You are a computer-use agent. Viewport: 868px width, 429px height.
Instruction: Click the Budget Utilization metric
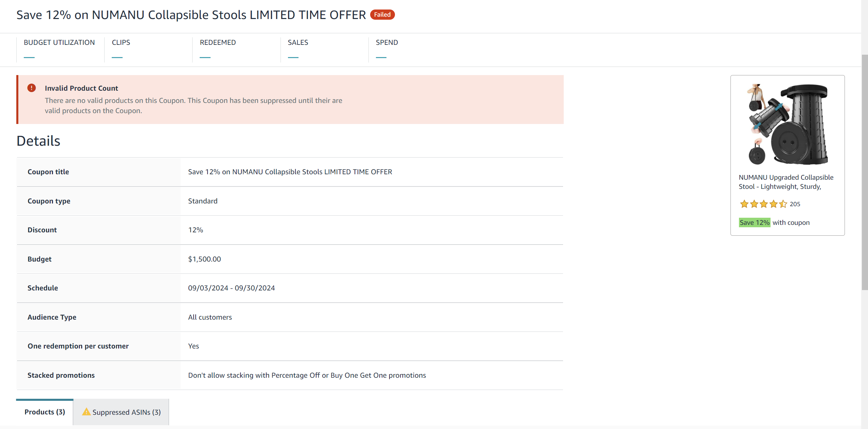click(x=60, y=50)
